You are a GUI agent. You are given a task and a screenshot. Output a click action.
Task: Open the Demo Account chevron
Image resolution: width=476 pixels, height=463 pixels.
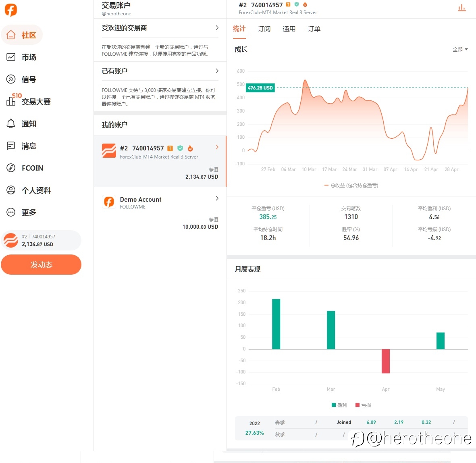[217, 198]
